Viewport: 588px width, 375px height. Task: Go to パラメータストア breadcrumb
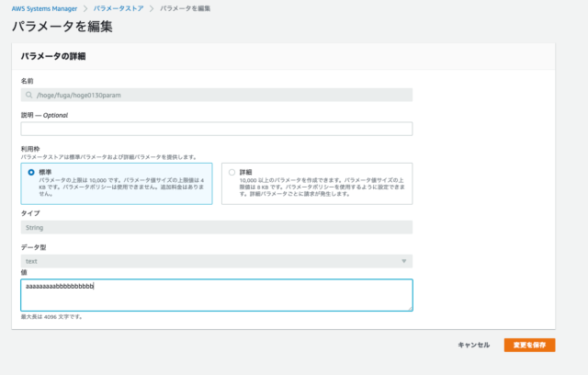[119, 7]
